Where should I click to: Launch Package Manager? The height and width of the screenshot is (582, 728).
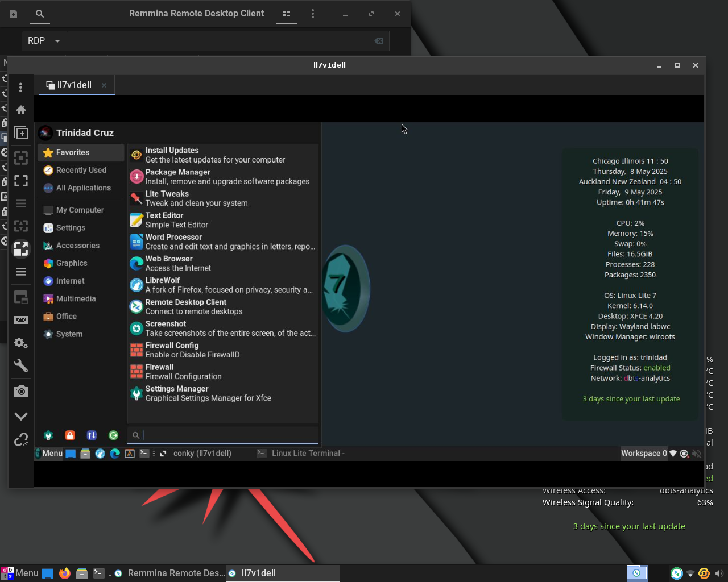[223, 177]
